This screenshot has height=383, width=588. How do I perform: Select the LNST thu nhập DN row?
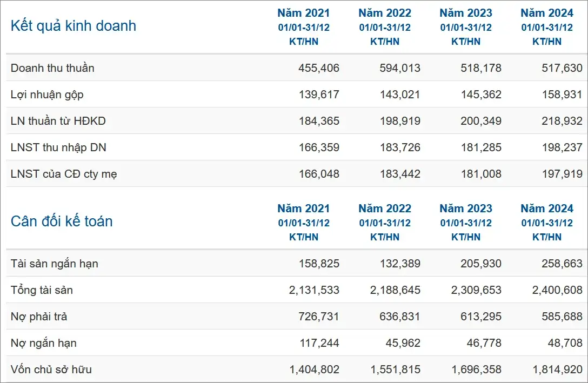297,147
